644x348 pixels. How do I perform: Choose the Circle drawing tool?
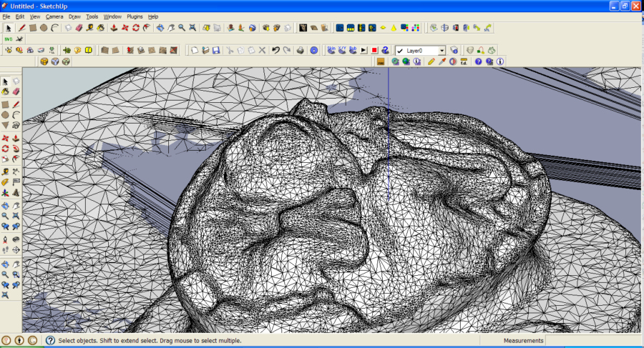pyautogui.click(x=44, y=28)
